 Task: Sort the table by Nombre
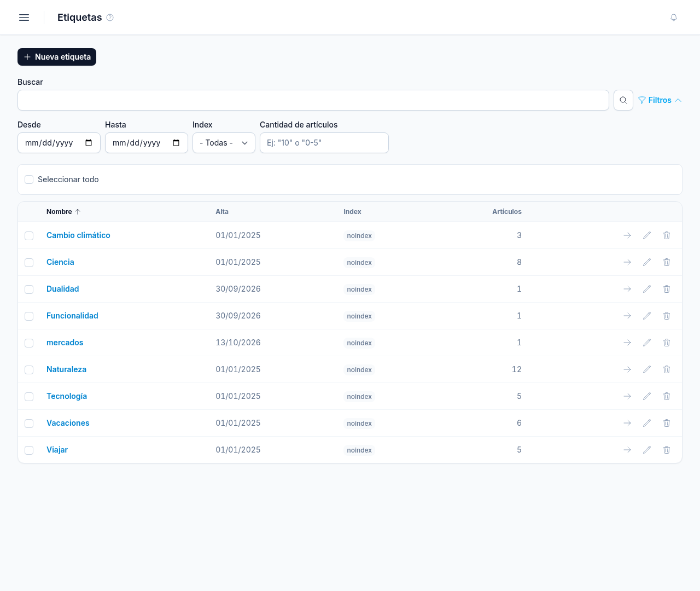pos(63,212)
